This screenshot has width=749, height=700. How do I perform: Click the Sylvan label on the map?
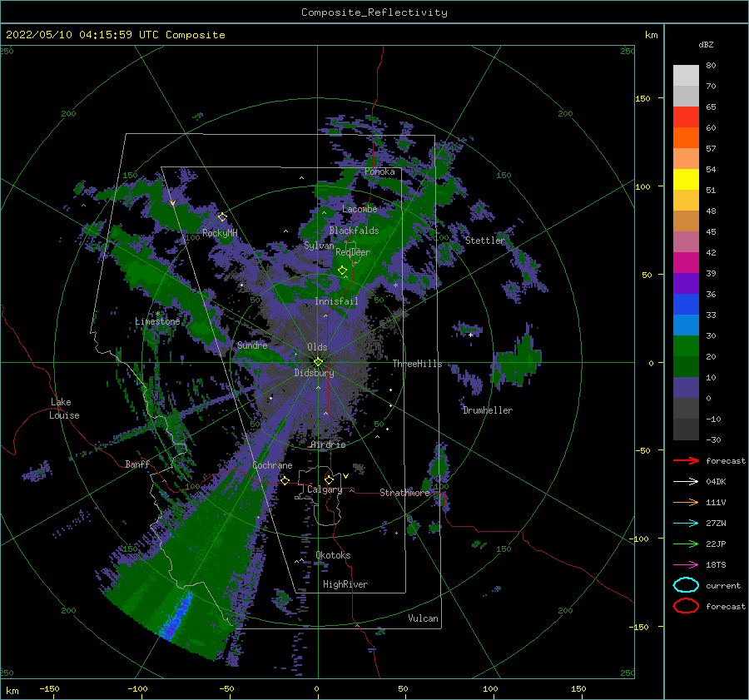coord(319,246)
